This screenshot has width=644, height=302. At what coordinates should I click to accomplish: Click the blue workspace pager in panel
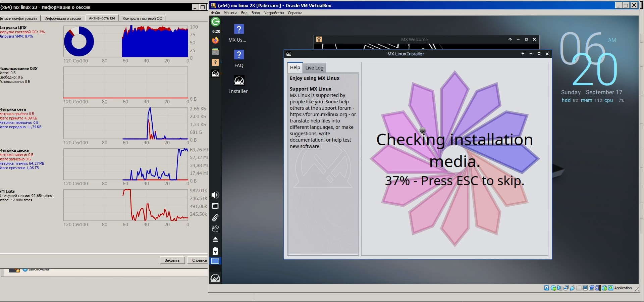tap(215, 261)
